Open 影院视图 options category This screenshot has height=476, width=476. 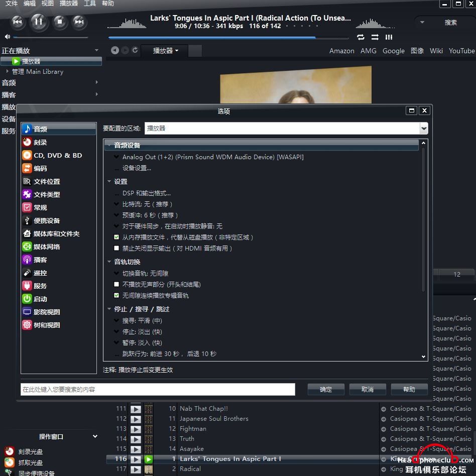[x=59, y=312]
